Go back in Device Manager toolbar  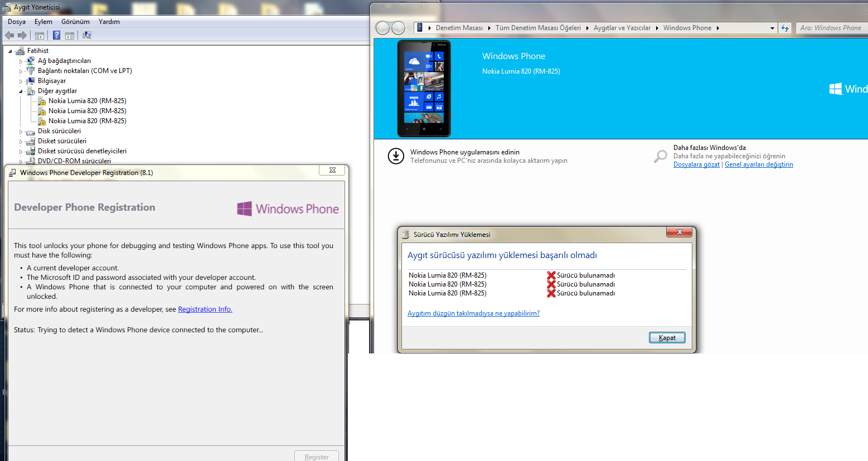tap(9, 35)
